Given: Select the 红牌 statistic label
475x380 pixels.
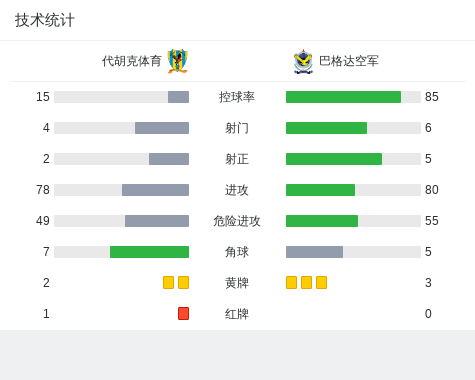Looking at the screenshot, I should click(237, 314).
